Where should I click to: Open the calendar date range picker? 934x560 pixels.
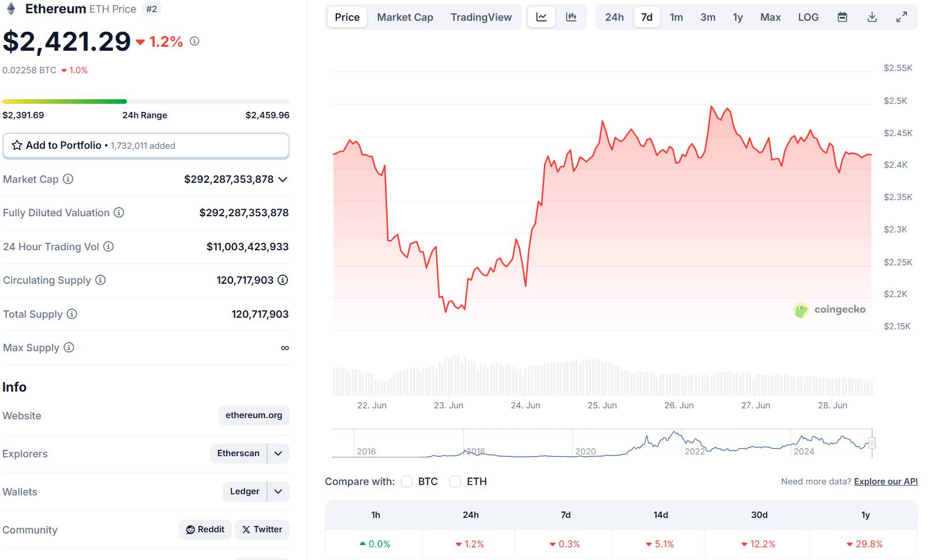842,17
